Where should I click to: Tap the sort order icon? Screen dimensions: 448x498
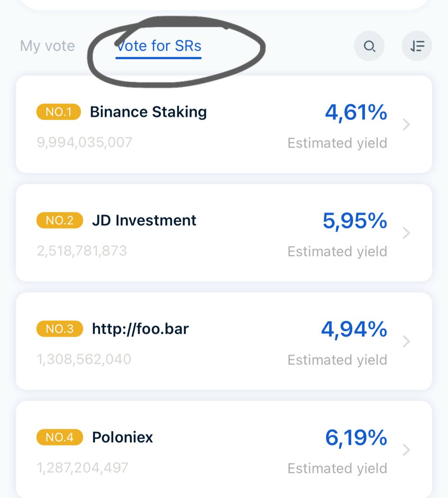pyautogui.click(x=417, y=46)
